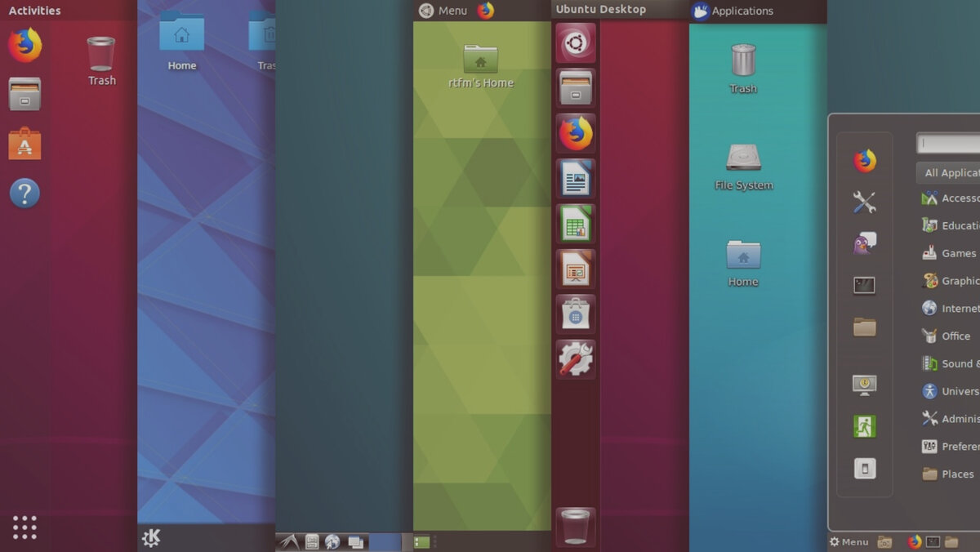Screen dimensions: 980x552
Task: Select Trash icon on GNOME desktop
Action: tap(101, 61)
